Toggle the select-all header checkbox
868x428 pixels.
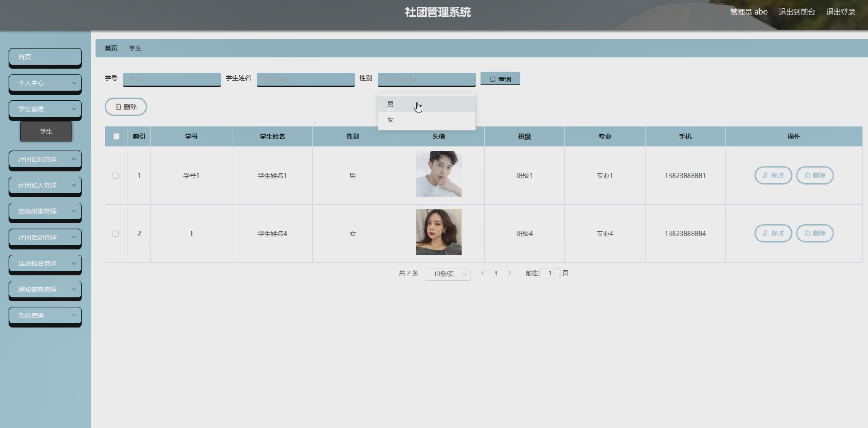click(x=116, y=137)
